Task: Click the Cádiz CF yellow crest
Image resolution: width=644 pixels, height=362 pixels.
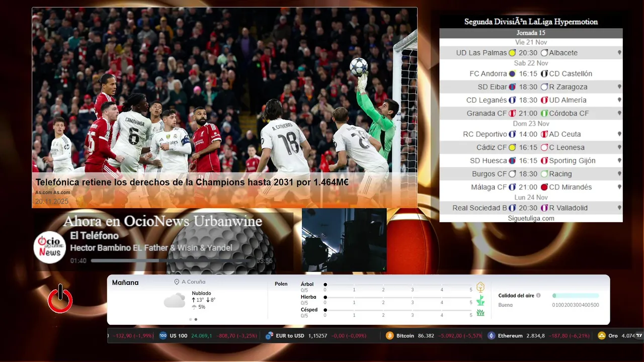Action: 512,147
